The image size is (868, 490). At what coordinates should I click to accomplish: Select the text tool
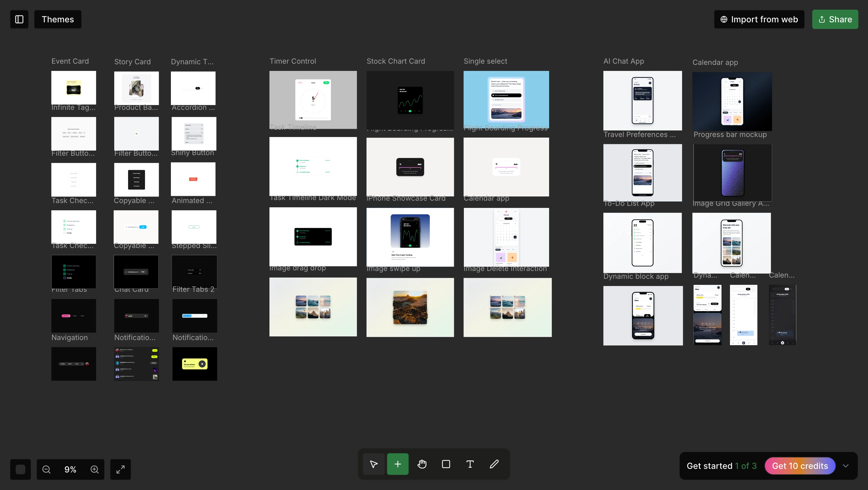pos(470,464)
